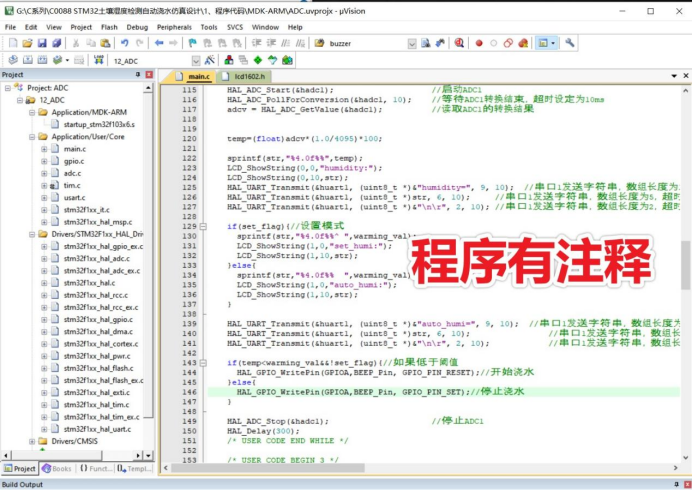Expand the main.c tree node
The width and height of the screenshot is (692, 490).
click(x=44, y=148)
